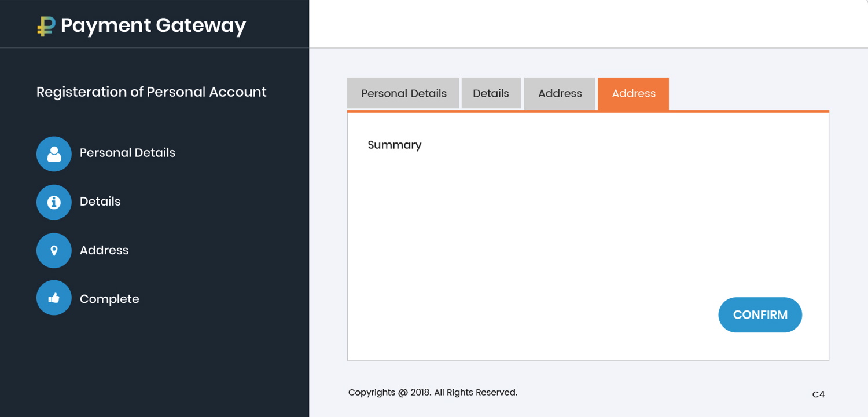
Task: Select Address step label in sidebar
Action: click(x=104, y=250)
